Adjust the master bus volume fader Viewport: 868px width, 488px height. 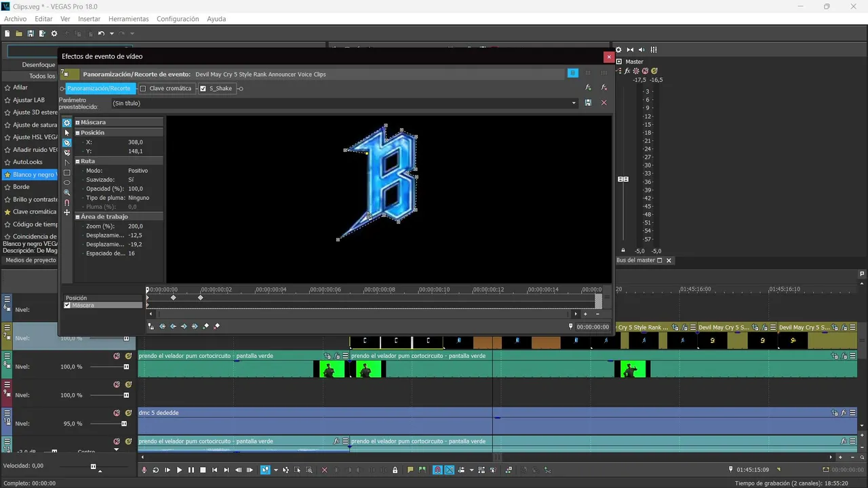[623, 179]
